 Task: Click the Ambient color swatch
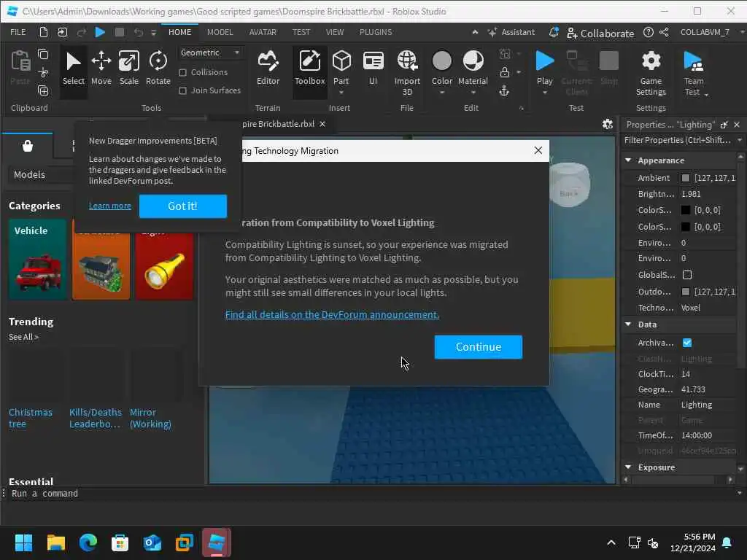click(686, 178)
